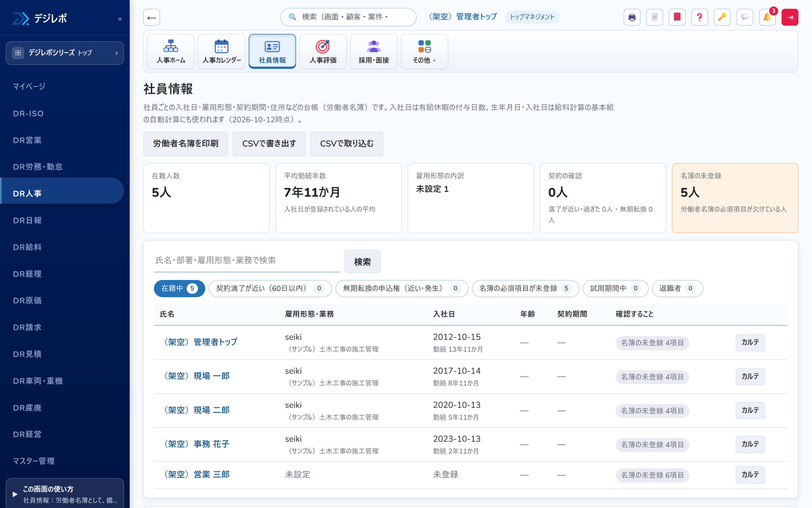812x508 pixels.
Task: Expand デジレボシリーズ トップ menu
Action: coord(65,53)
